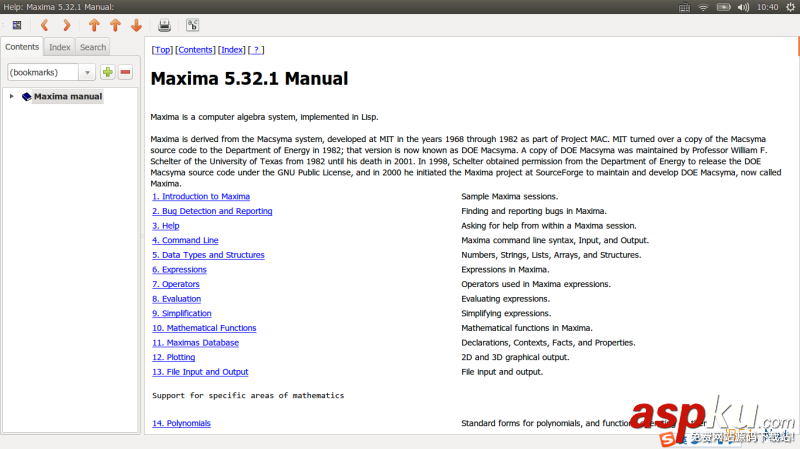Follow the [Contents] navigation link
The height and width of the screenshot is (449, 800).
(195, 49)
